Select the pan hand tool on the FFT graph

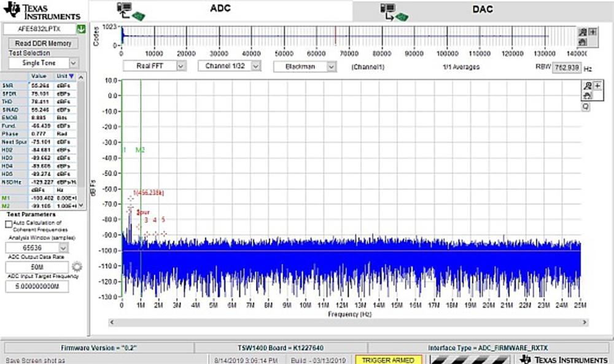click(586, 95)
